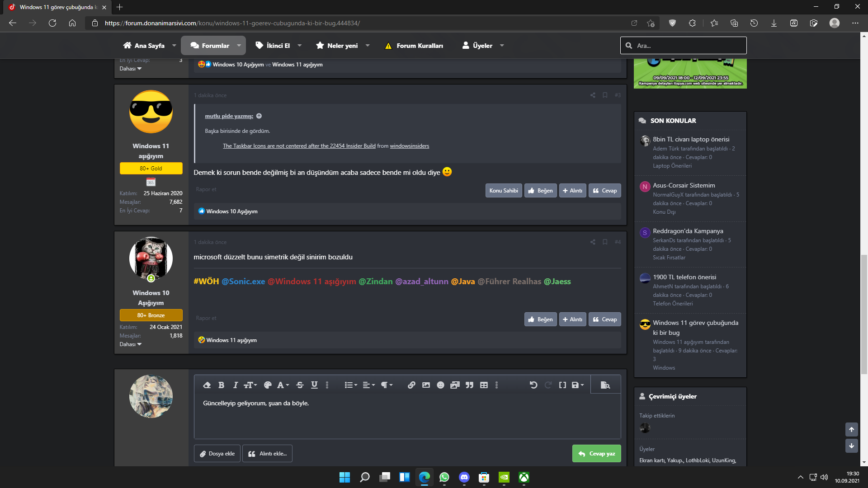The height and width of the screenshot is (488, 868).
Task: Open the editor preview icon
Action: 605,385
